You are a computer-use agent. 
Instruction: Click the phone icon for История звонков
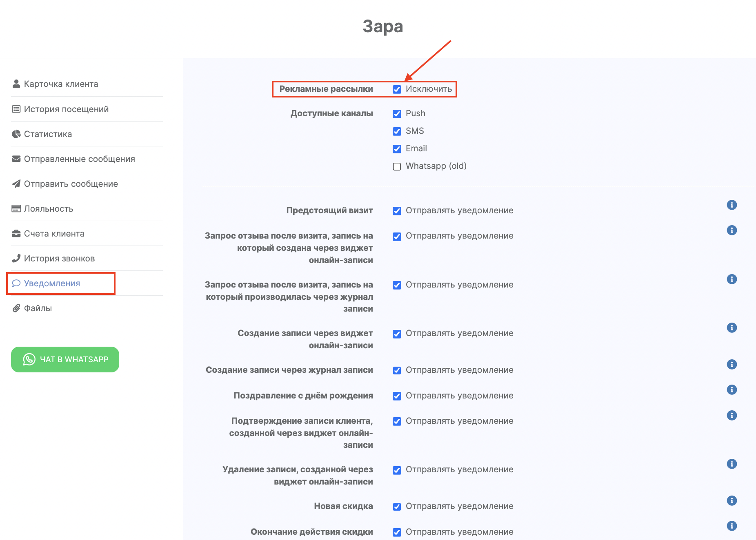[x=16, y=259]
